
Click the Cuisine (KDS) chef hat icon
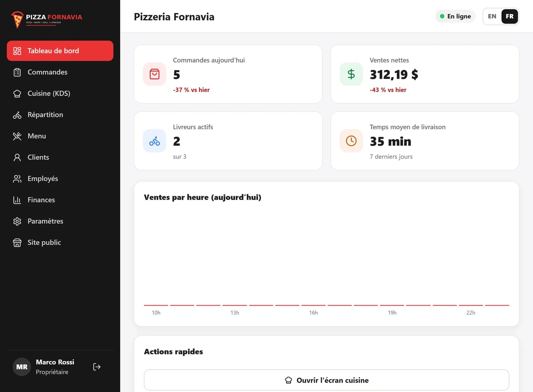click(17, 94)
